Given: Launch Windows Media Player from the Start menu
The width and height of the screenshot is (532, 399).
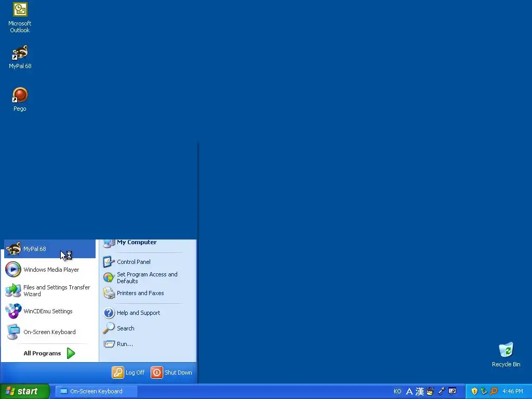Looking at the screenshot, I should (50, 270).
